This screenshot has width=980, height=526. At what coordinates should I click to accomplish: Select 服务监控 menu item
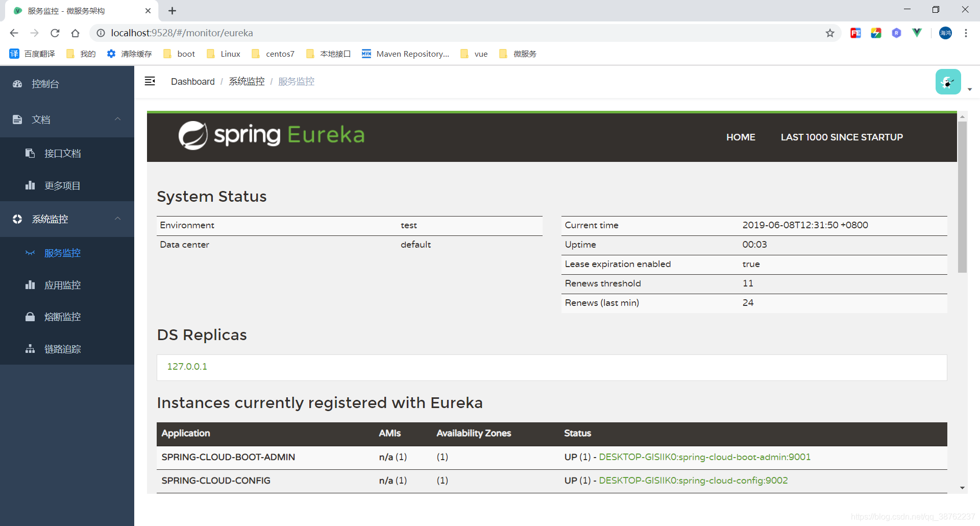tap(67, 253)
